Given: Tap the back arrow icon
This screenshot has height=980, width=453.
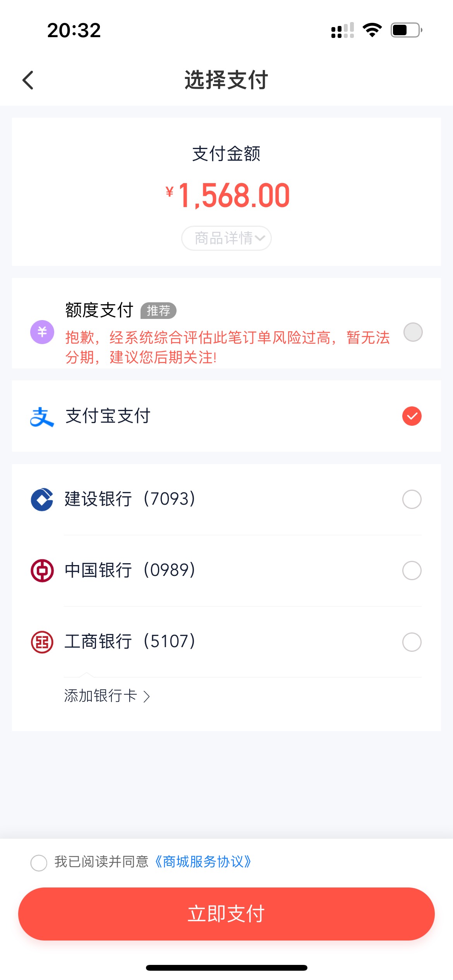Looking at the screenshot, I should click(28, 80).
